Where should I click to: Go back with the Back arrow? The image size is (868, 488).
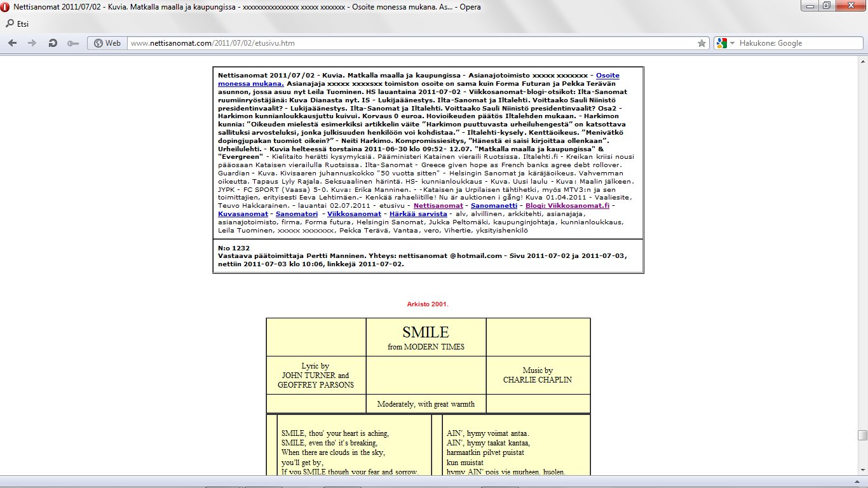point(12,43)
